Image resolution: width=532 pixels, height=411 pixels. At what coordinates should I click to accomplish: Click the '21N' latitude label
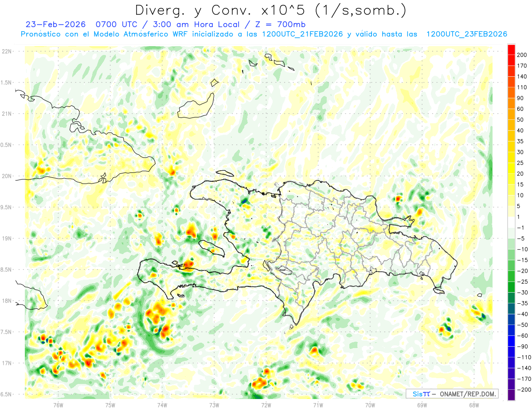(x=6, y=114)
